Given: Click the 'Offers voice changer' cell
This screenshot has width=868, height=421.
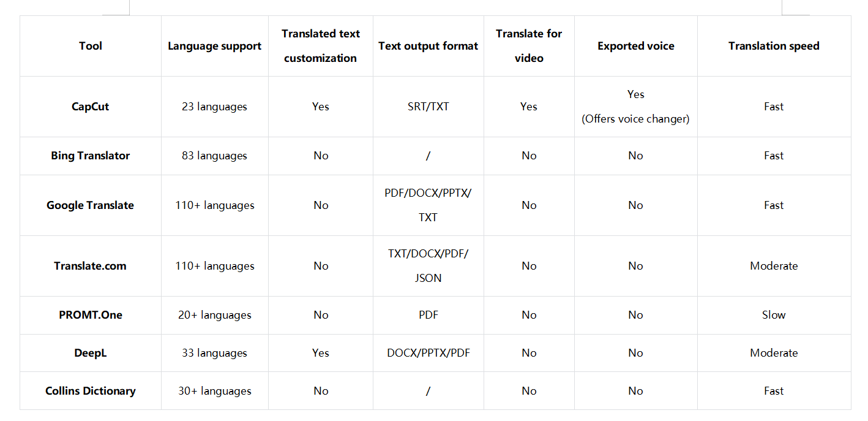Looking at the screenshot, I should tap(635, 119).
